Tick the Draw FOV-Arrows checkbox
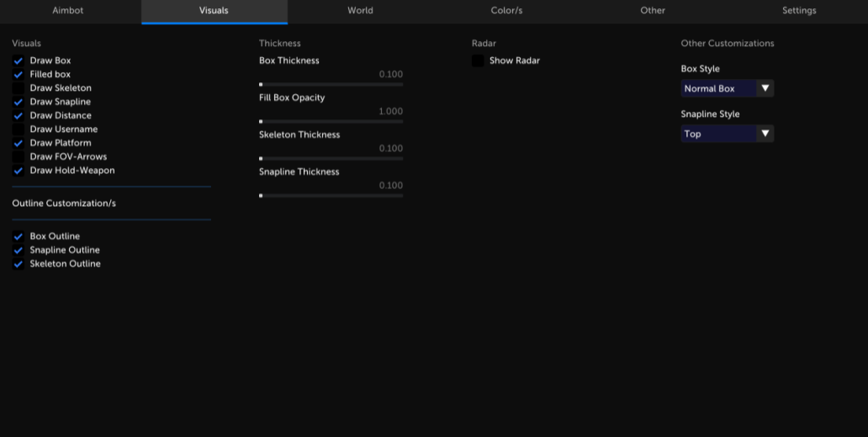 (19, 157)
